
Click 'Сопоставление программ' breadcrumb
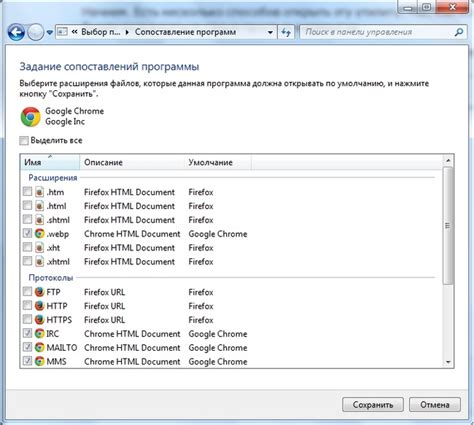click(x=185, y=32)
